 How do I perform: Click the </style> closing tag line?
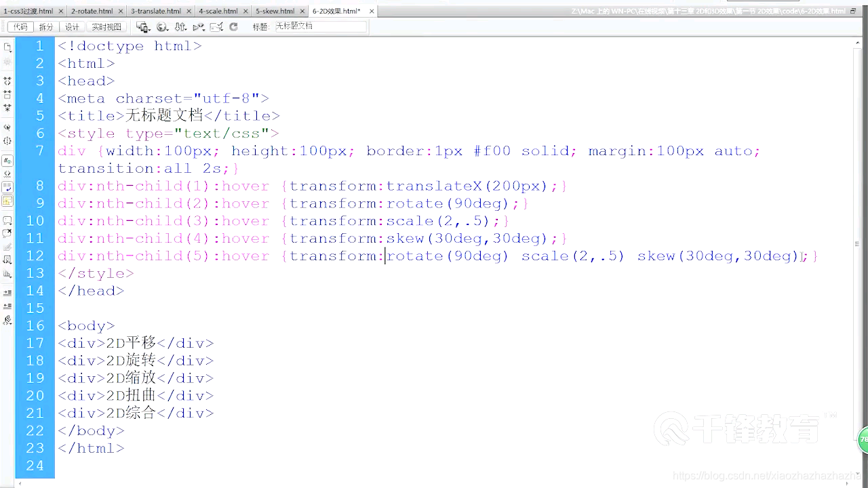(96, 273)
